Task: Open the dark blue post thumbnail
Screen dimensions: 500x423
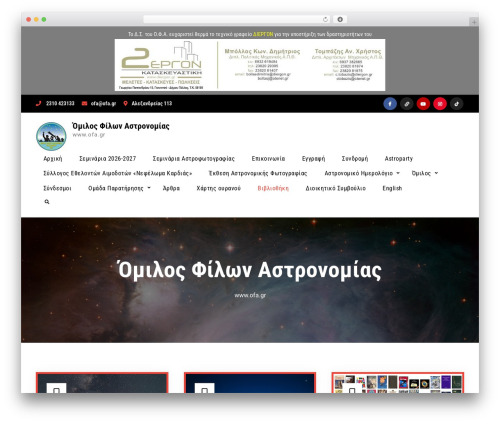Action: [250, 383]
